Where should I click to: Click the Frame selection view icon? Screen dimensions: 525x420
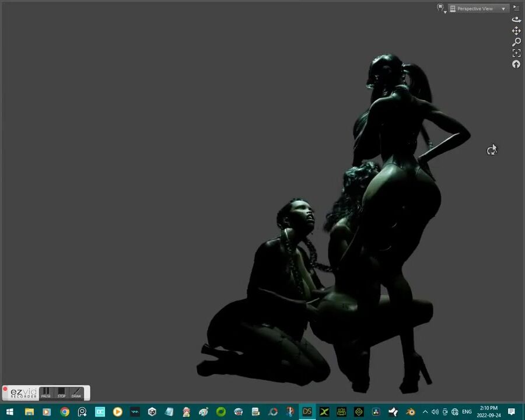516,53
